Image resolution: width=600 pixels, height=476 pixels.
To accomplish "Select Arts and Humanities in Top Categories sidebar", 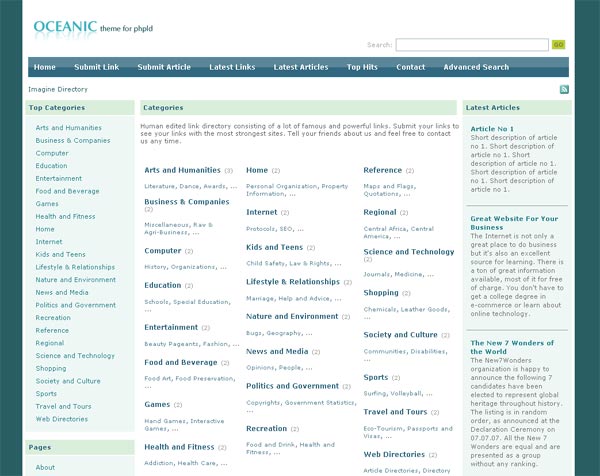I will pyautogui.click(x=68, y=128).
